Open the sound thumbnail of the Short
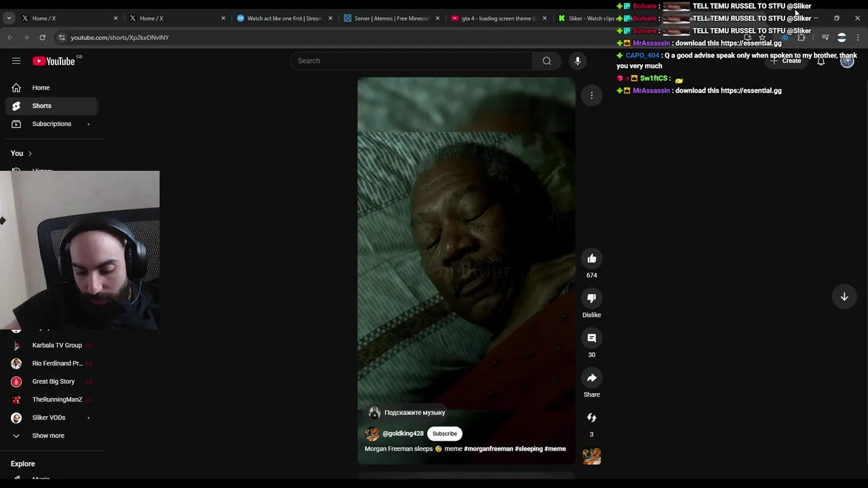 point(591,456)
